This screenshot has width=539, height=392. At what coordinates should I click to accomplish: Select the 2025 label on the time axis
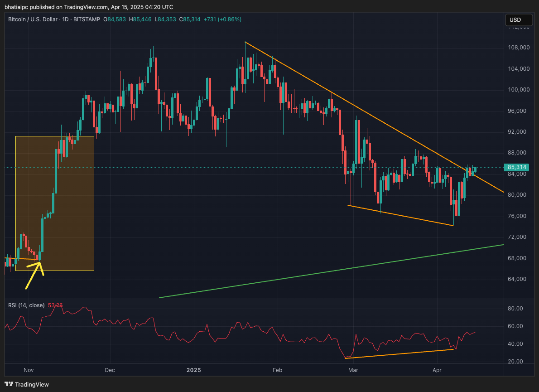click(x=193, y=370)
